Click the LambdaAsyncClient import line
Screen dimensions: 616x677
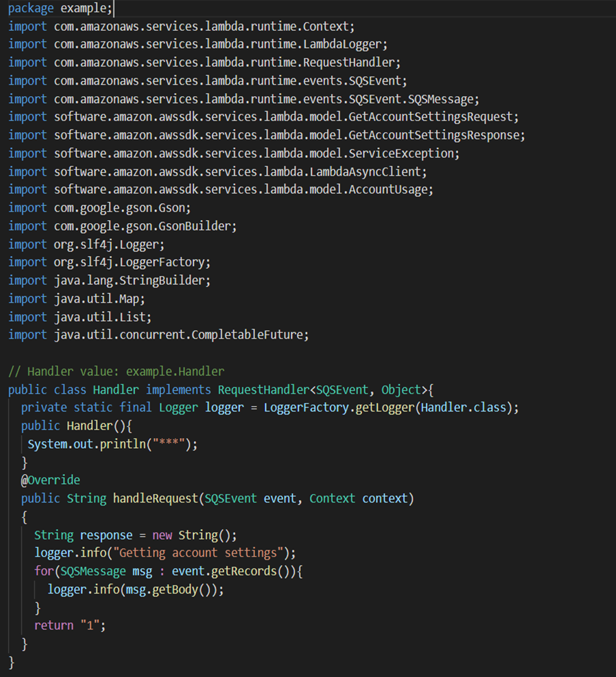217,172
